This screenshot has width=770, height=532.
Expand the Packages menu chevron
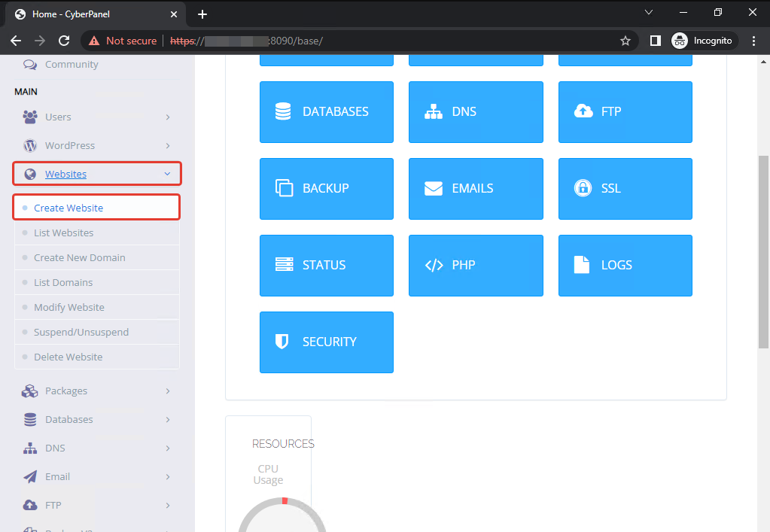(168, 391)
